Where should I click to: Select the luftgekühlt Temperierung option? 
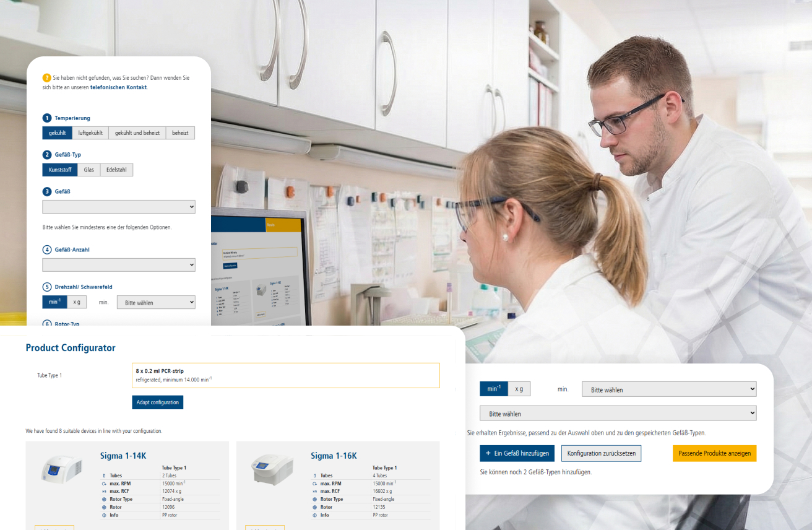coord(90,132)
